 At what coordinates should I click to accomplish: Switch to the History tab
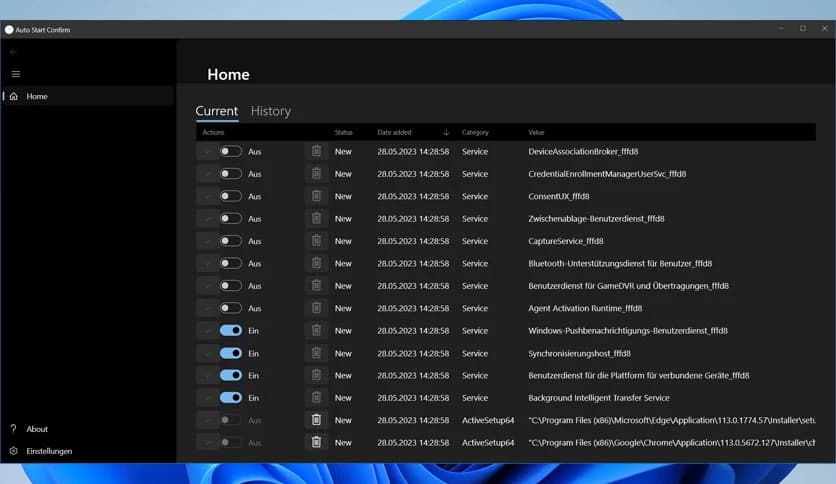271,111
